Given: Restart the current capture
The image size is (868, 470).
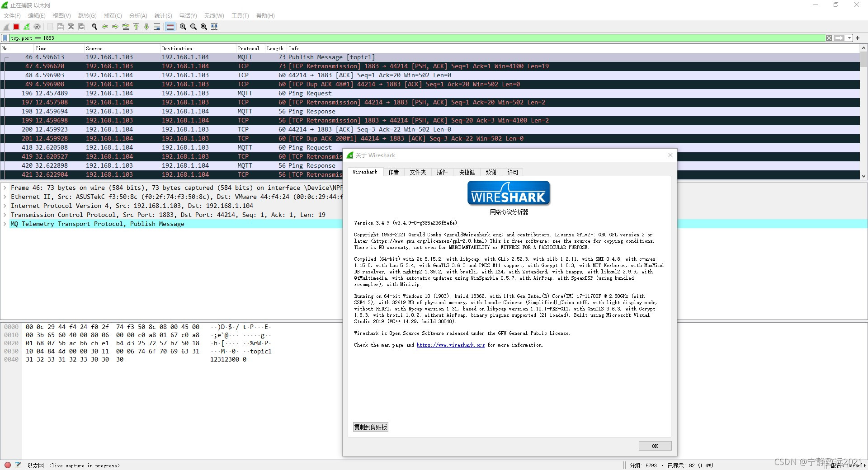Looking at the screenshot, I should point(27,27).
